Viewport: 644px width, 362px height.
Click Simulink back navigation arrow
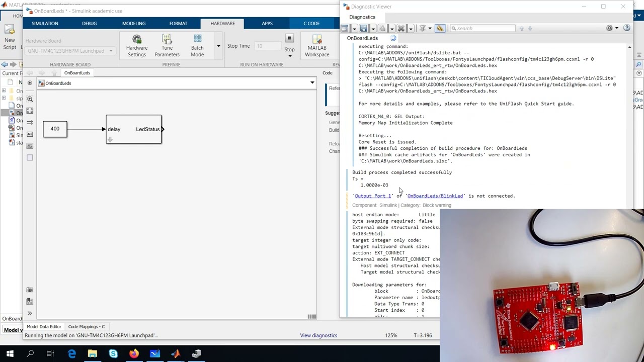[x=30, y=73]
